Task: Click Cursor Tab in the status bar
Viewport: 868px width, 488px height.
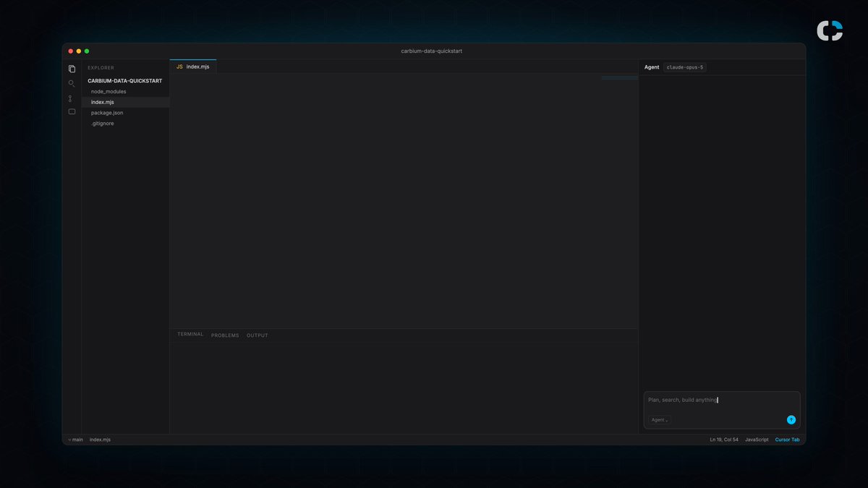Action: click(x=788, y=440)
